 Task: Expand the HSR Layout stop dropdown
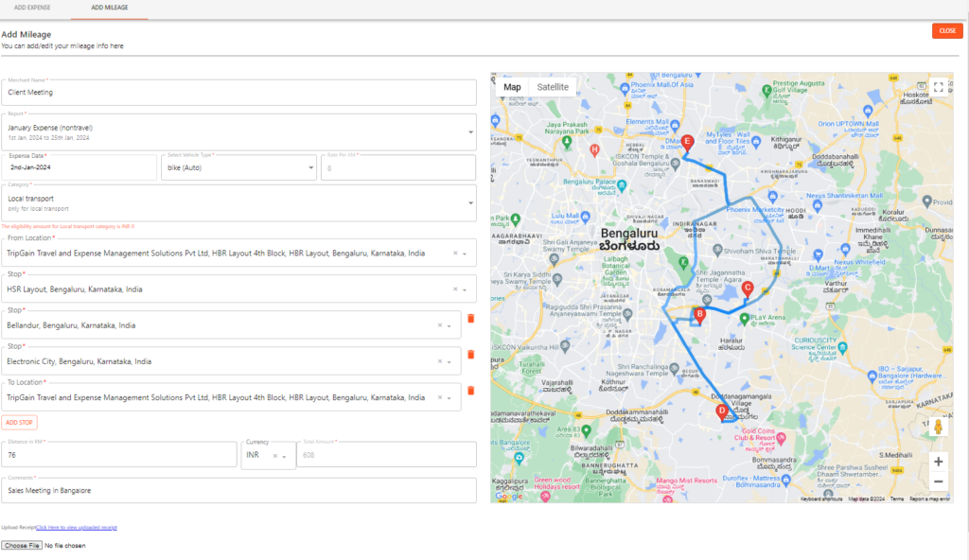click(x=465, y=289)
